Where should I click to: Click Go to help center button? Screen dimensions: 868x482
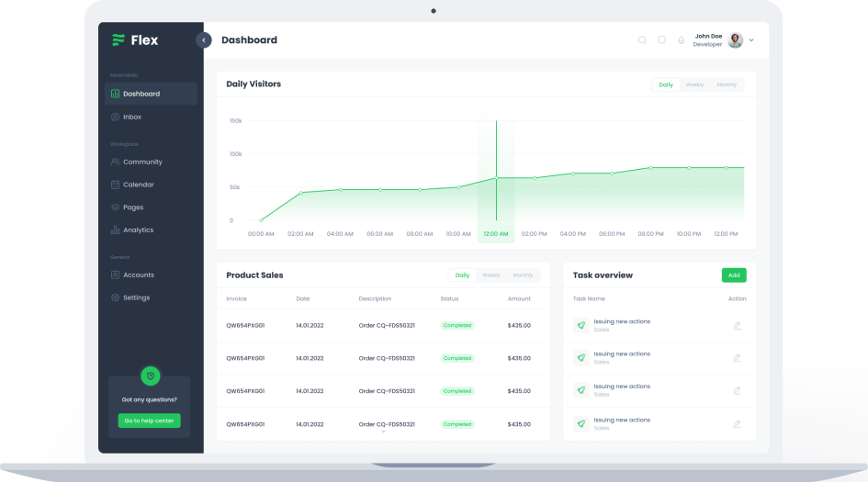coord(149,420)
